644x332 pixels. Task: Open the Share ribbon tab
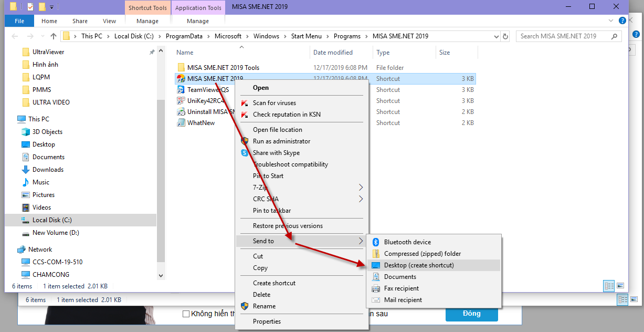80,21
